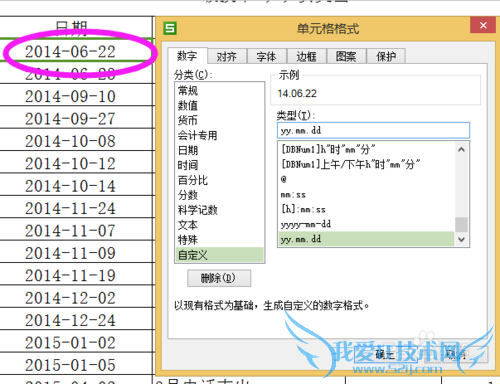Select 科学记数 category
This screenshot has width=500, height=384.
pyautogui.click(x=219, y=210)
